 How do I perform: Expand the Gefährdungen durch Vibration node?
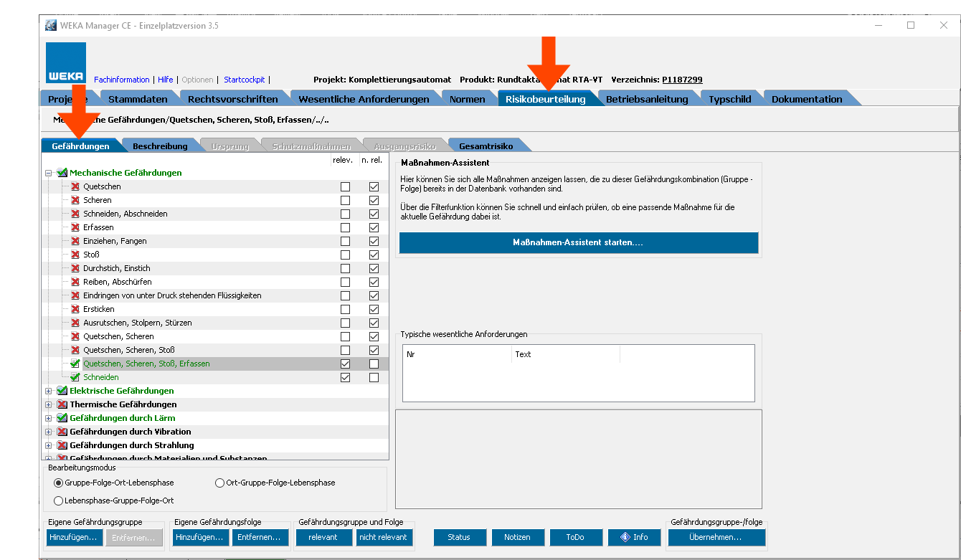coord(49,432)
